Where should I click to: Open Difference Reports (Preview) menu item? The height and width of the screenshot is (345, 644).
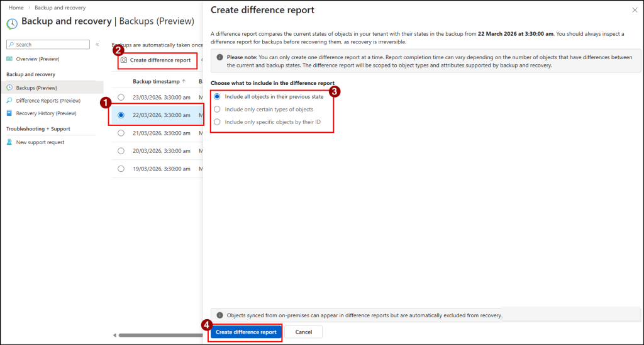(48, 101)
